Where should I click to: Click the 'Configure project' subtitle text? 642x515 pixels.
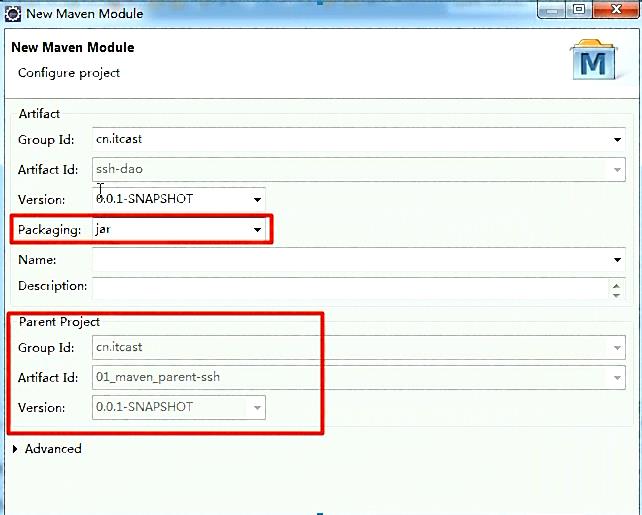[x=69, y=73]
